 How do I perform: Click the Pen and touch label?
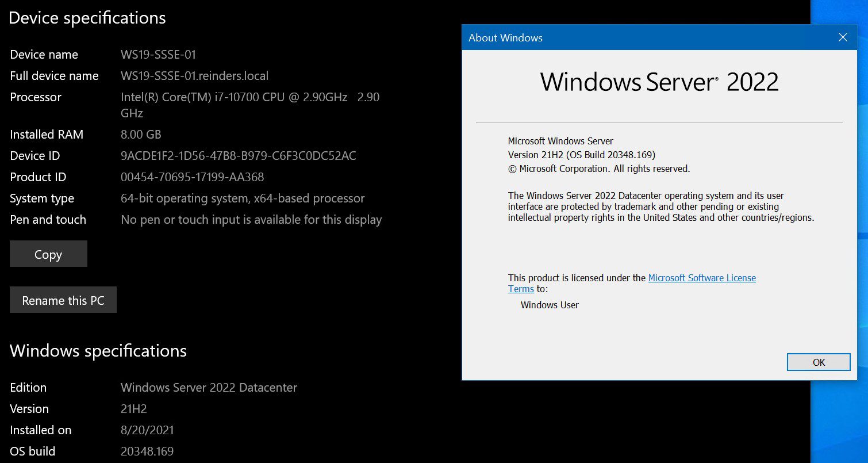point(48,220)
